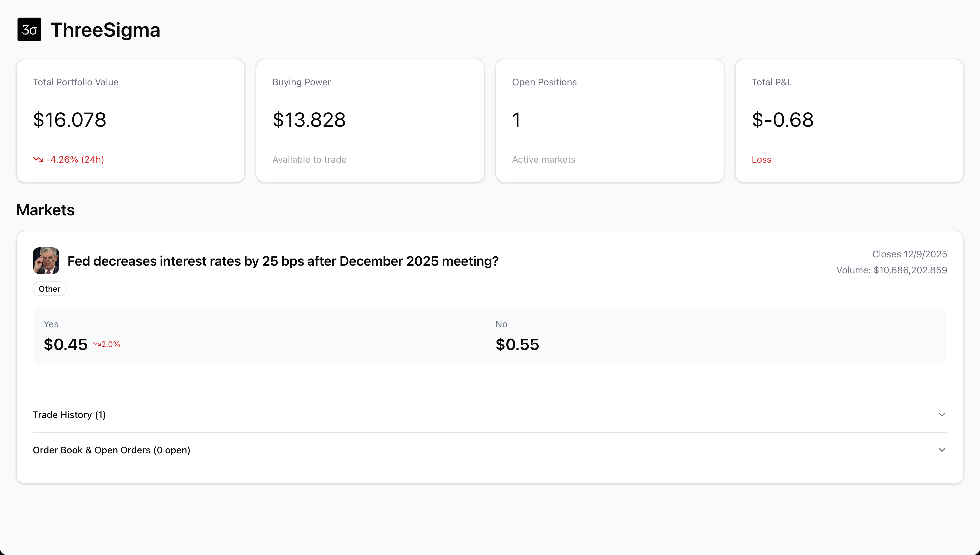980x555 pixels.
Task: Click the Open Positions count
Action: tap(516, 120)
